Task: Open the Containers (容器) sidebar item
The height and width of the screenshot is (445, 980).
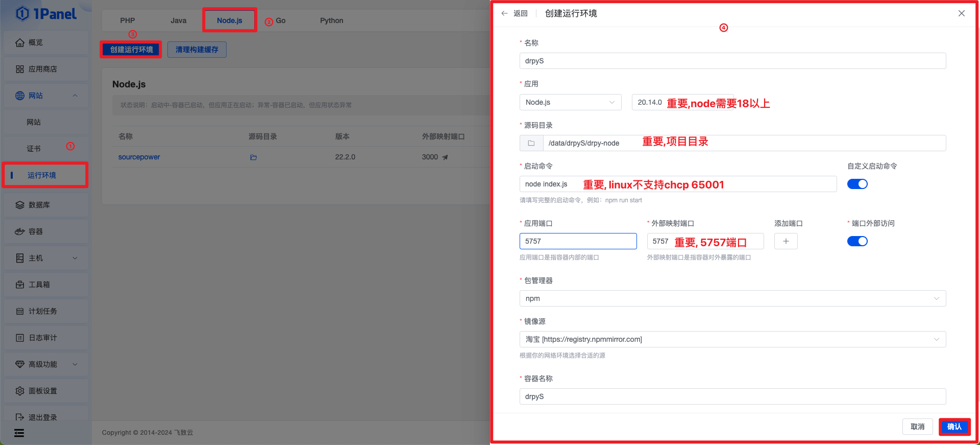Action: pyautogui.click(x=36, y=231)
